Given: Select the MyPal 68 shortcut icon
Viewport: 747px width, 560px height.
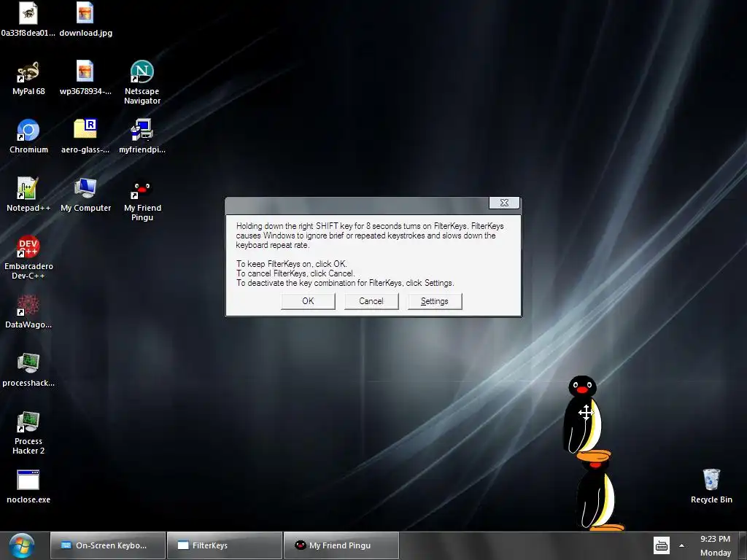Looking at the screenshot, I should 28,71.
